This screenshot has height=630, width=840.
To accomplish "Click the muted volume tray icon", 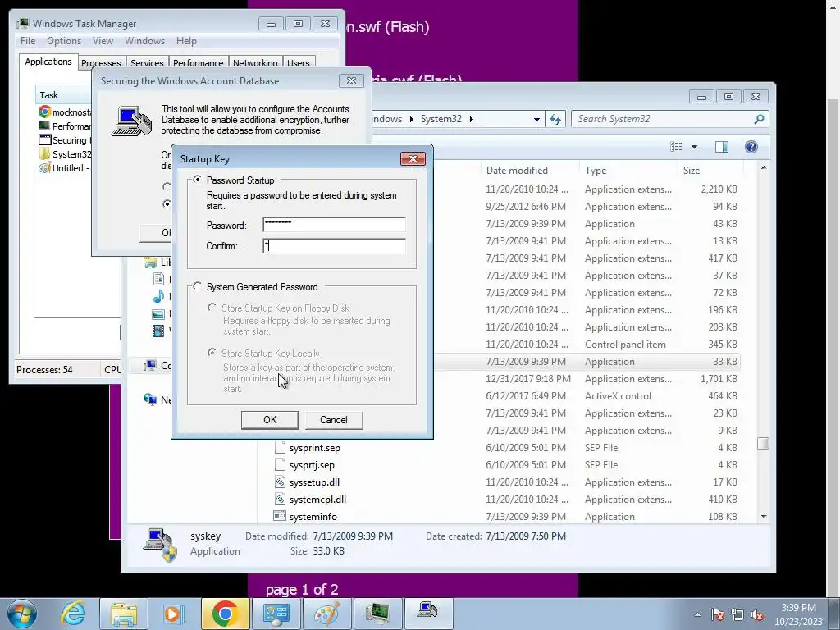I will point(757,614).
